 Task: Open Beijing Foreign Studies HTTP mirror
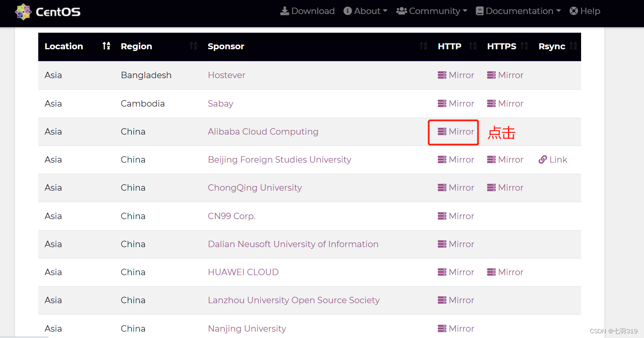point(456,160)
